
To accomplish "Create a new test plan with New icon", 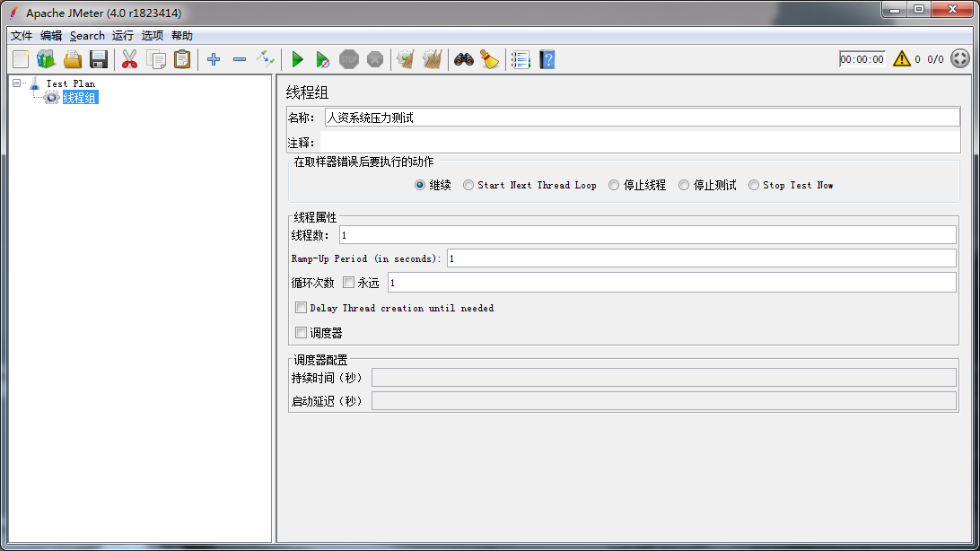I will [x=21, y=59].
